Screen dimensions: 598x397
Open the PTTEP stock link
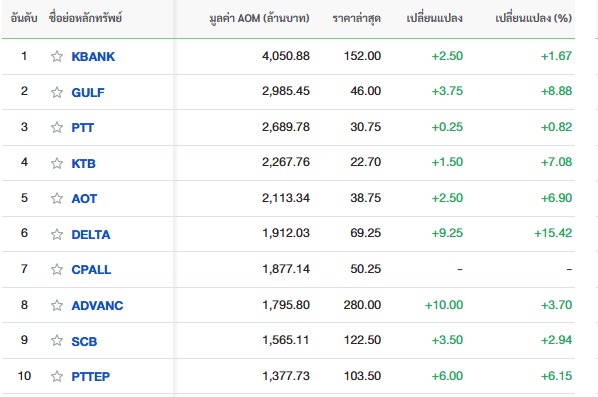pyautogui.click(x=91, y=376)
